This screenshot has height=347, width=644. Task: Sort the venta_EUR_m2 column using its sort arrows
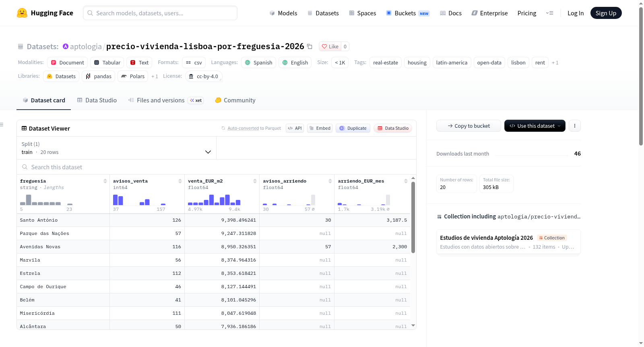(x=255, y=181)
